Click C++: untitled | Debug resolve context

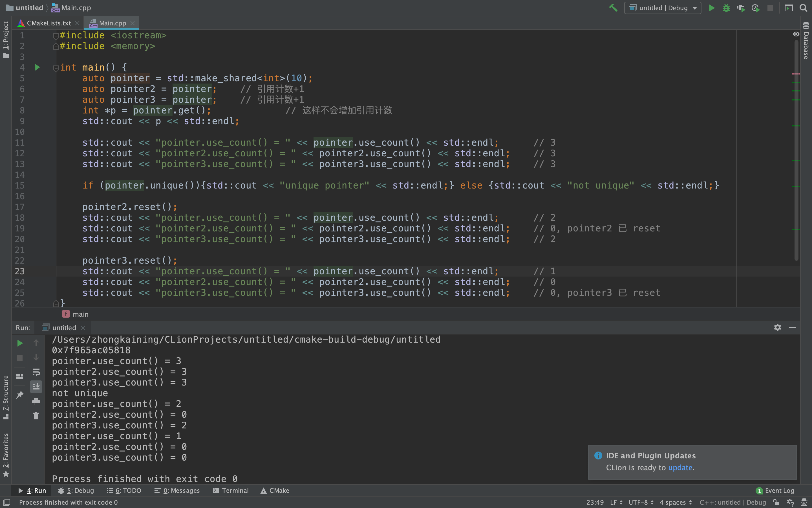point(733,502)
